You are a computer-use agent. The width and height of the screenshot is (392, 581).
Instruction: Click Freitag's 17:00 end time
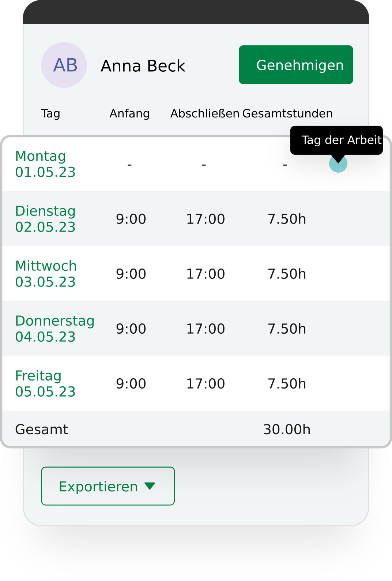pos(206,384)
